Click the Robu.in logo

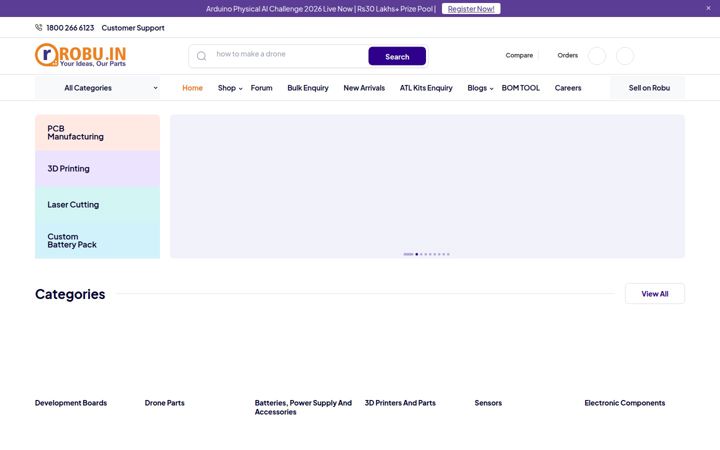pyautogui.click(x=80, y=55)
